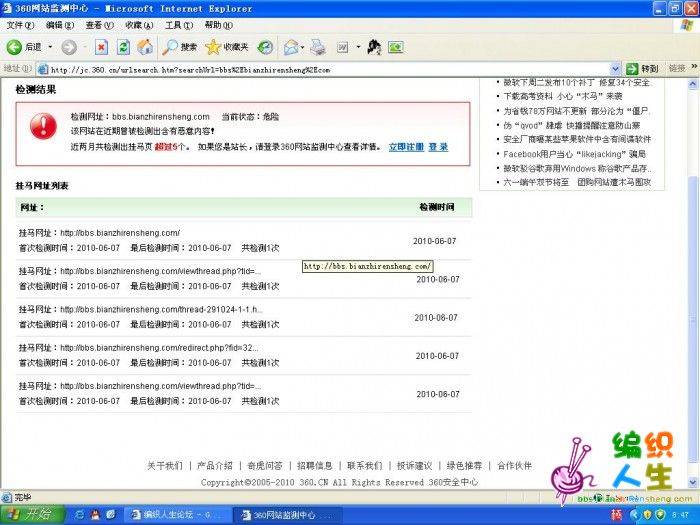Click the input method tray icon
Image resolution: width=700 pixels, height=525 pixels.
coord(617,515)
